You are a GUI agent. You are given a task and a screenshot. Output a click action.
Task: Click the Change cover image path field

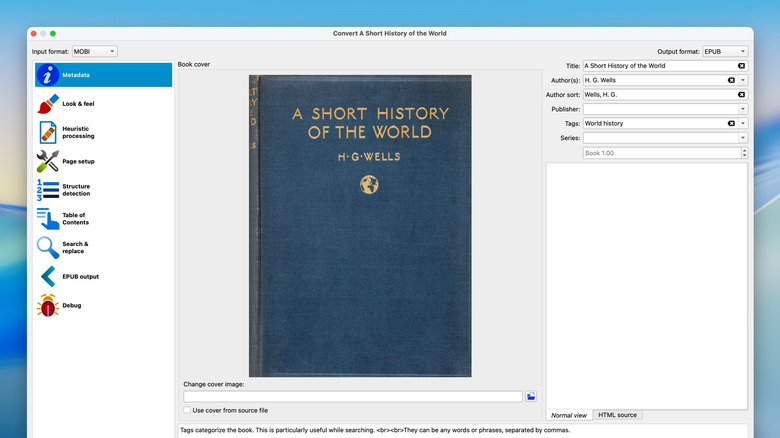[x=352, y=397]
